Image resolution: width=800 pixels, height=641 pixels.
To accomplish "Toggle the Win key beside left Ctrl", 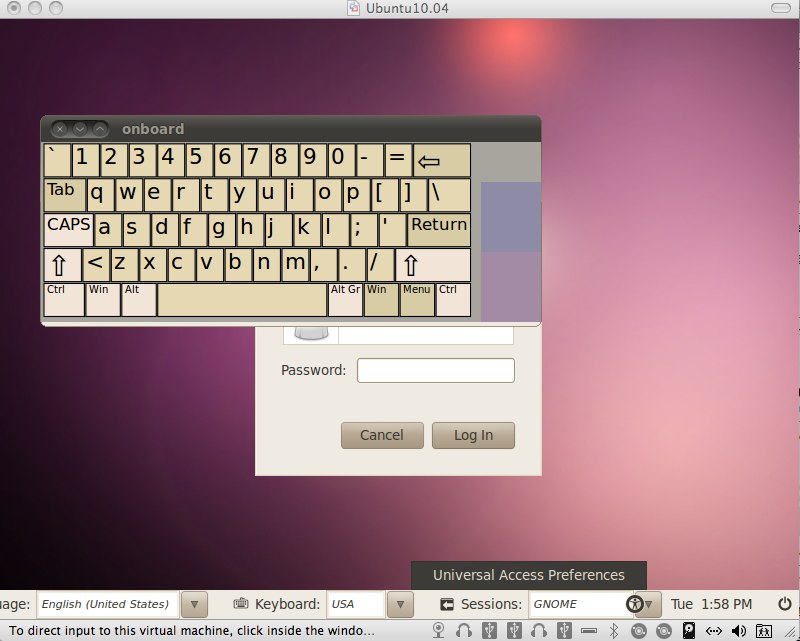I will click(103, 300).
